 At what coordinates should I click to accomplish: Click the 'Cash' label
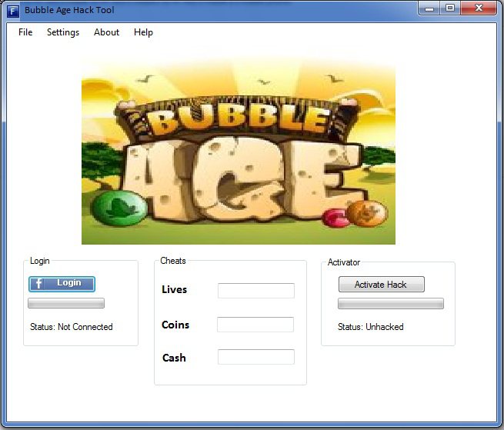174,358
